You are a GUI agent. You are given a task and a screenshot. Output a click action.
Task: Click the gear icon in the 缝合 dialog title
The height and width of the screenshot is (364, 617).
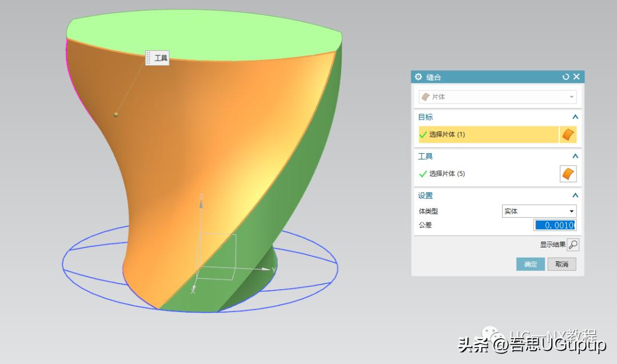418,77
